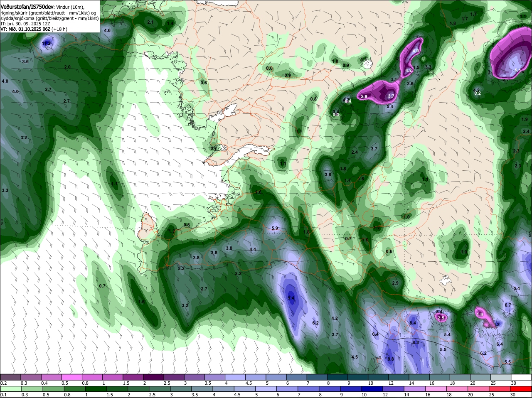This screenshot has width=532, height=398.
Task: Click the 6.2 value west of the 4.2 value
Action: pyautogui.click(x=315, y=323)
